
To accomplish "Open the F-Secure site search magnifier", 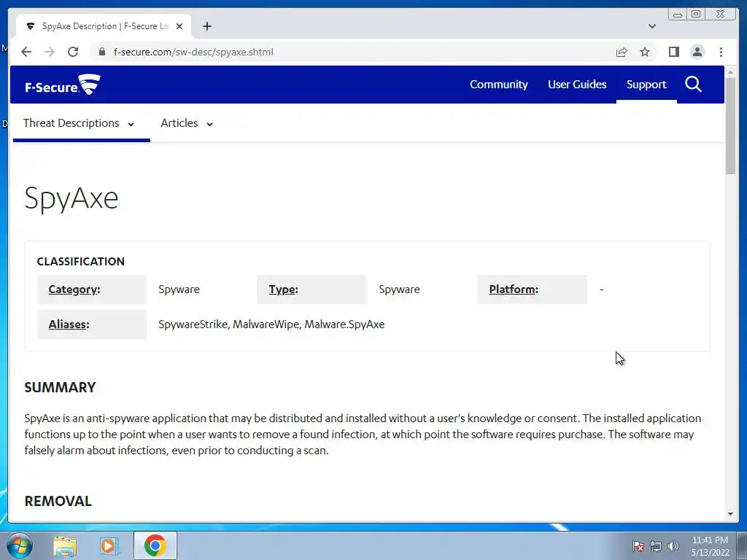I will [693, 85].
